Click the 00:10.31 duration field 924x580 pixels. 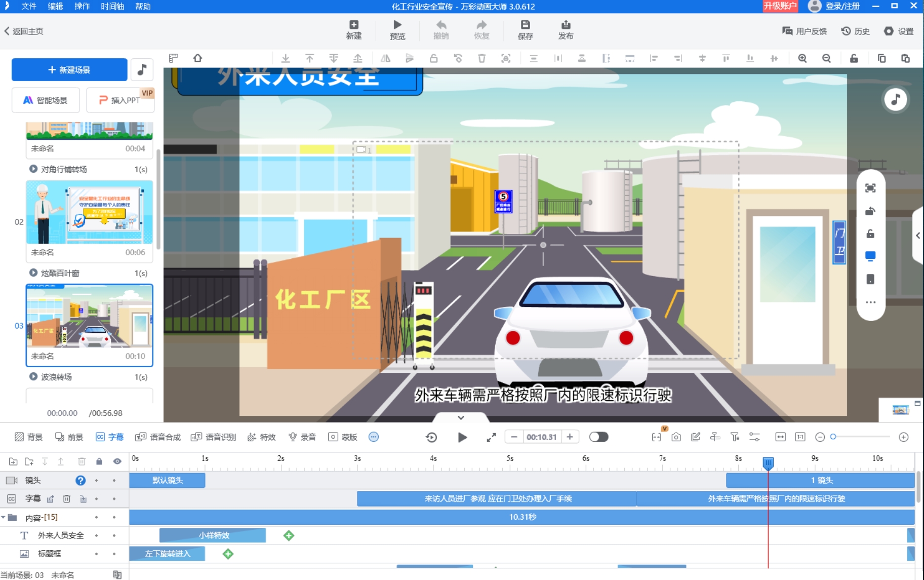pos(542,437)
